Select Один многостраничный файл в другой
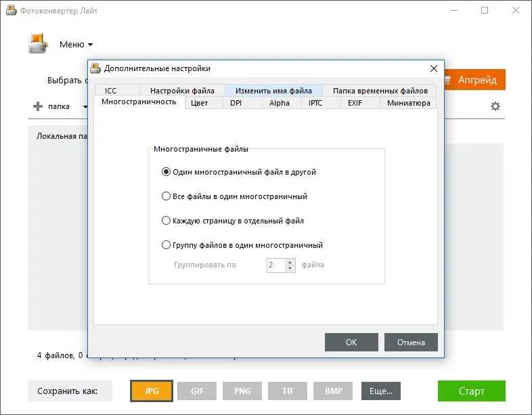 tap(166, 172)
